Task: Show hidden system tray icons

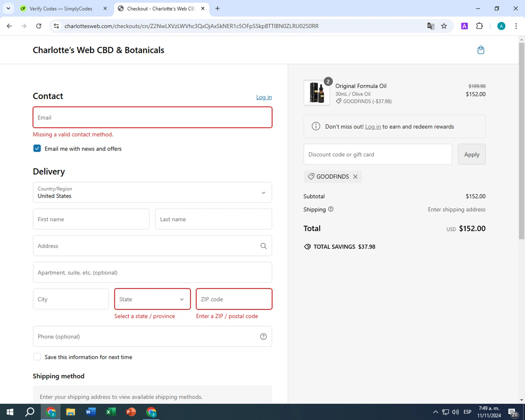Action: 436,412
